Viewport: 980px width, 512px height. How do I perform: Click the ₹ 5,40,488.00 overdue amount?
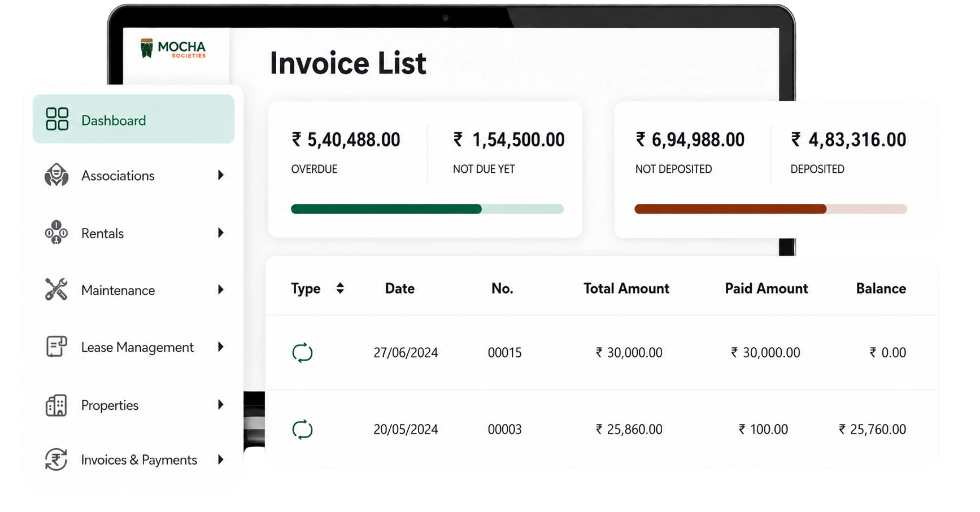(x=346, y=139)
